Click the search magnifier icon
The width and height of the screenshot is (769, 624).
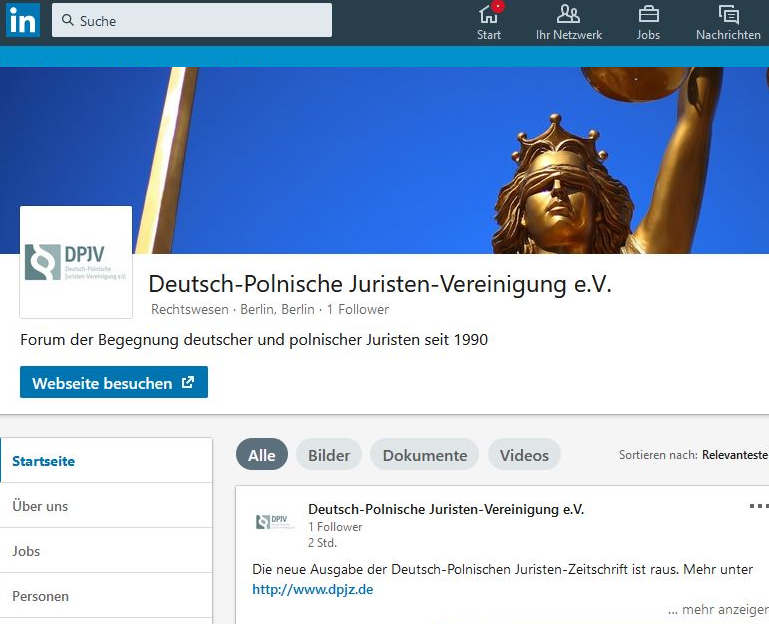click(x=68, y=20)
